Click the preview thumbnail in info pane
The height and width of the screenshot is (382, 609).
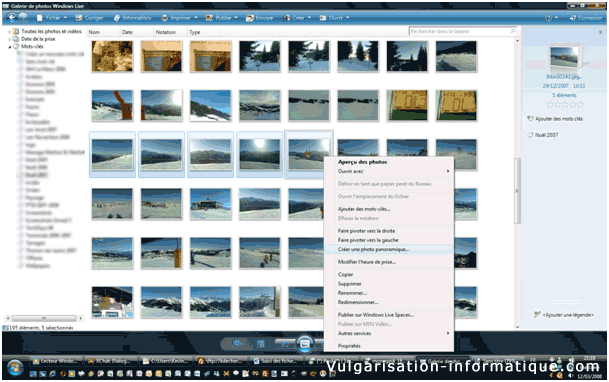[565, 57]
